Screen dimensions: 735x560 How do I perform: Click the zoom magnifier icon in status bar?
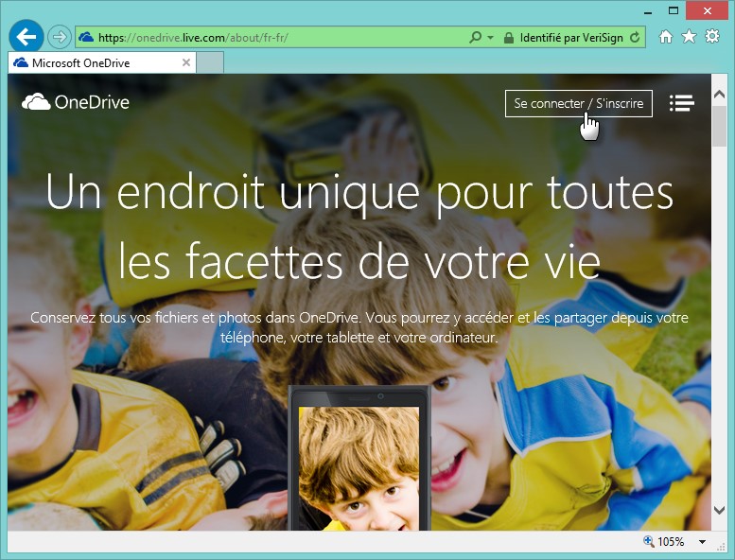point(649,542)
